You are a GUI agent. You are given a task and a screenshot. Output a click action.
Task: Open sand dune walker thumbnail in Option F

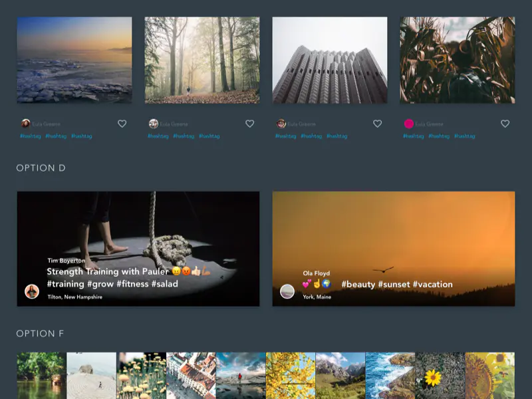pos(91,376)
